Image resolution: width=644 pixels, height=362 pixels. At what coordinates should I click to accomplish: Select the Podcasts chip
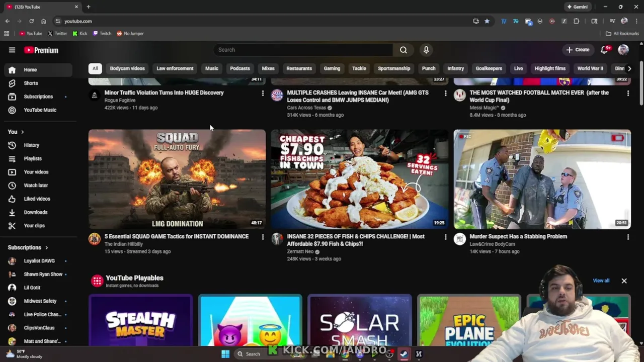tap(240, 68)
